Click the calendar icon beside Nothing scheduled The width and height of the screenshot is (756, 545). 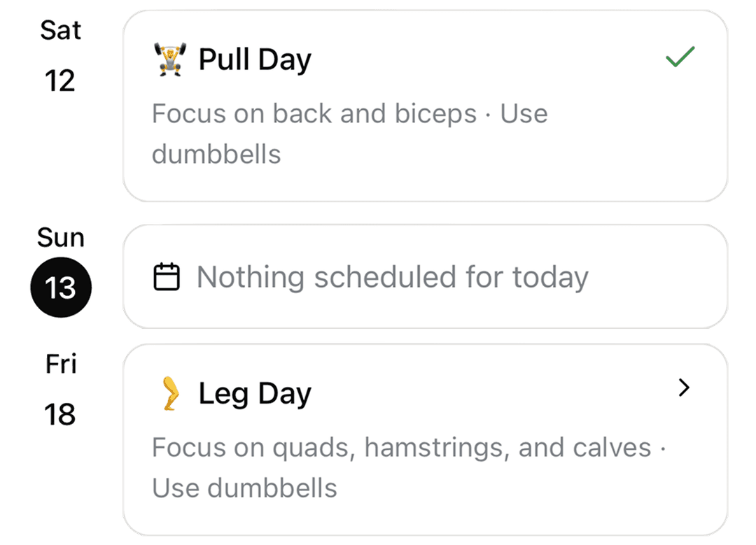167,277
